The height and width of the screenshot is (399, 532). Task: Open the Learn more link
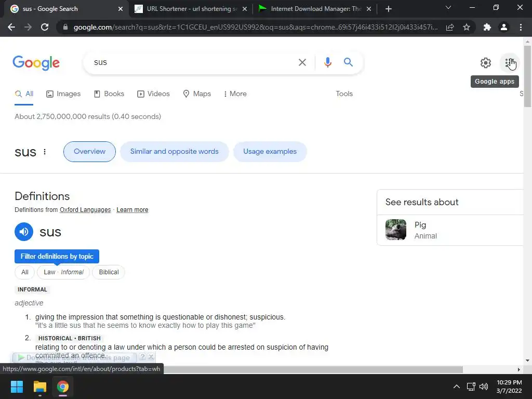coord(132,210)
